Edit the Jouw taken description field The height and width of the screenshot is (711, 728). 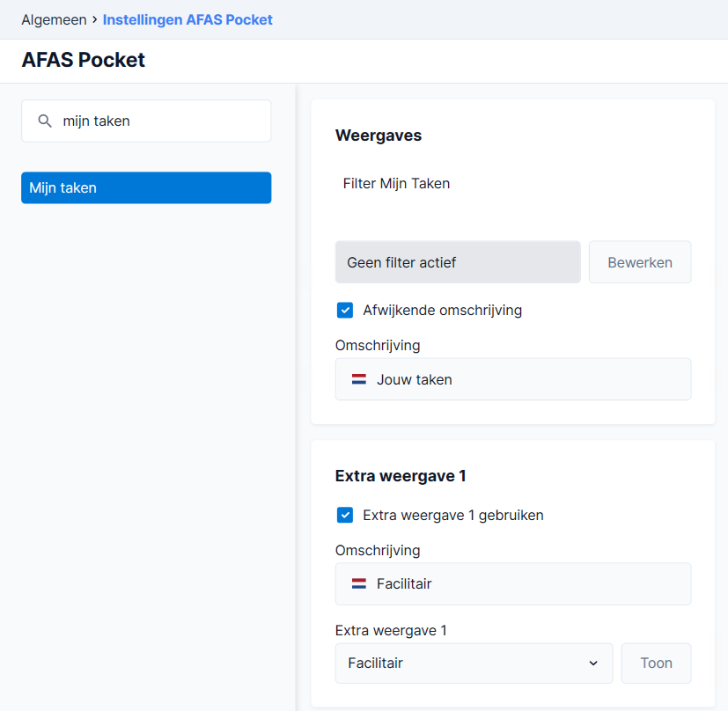513,379
